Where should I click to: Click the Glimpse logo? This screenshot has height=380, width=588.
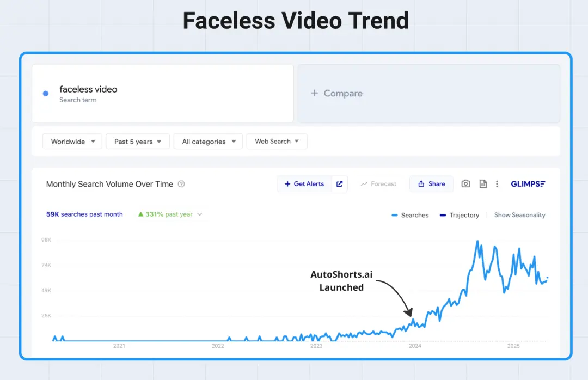point(528,184)
